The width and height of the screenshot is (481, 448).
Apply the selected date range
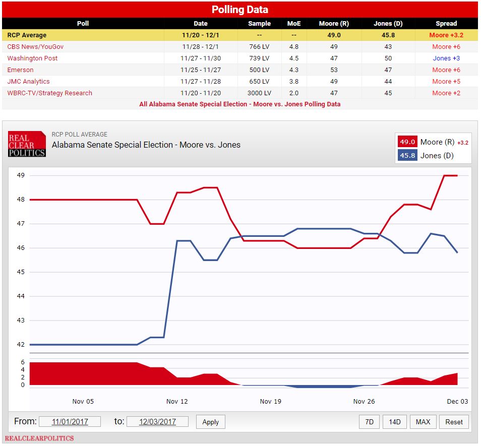[210, 422]
